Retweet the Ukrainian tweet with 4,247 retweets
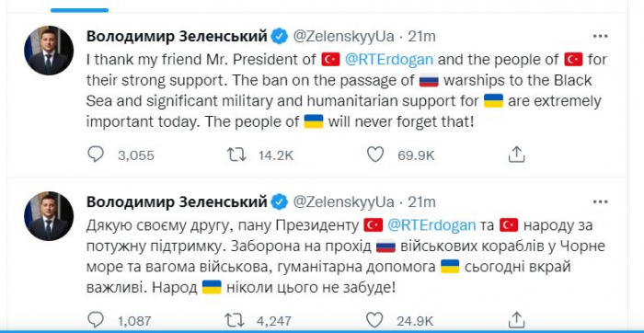Image resolution: width=644 pixels, height=333 pixels. pos(236,320)
